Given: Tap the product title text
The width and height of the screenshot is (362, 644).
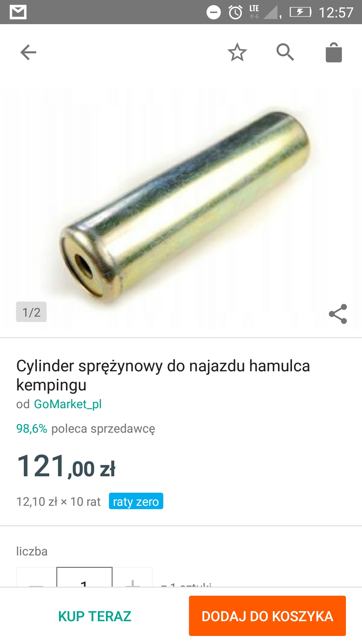Looking at the screenshot, I should click(x=163, y=375).
